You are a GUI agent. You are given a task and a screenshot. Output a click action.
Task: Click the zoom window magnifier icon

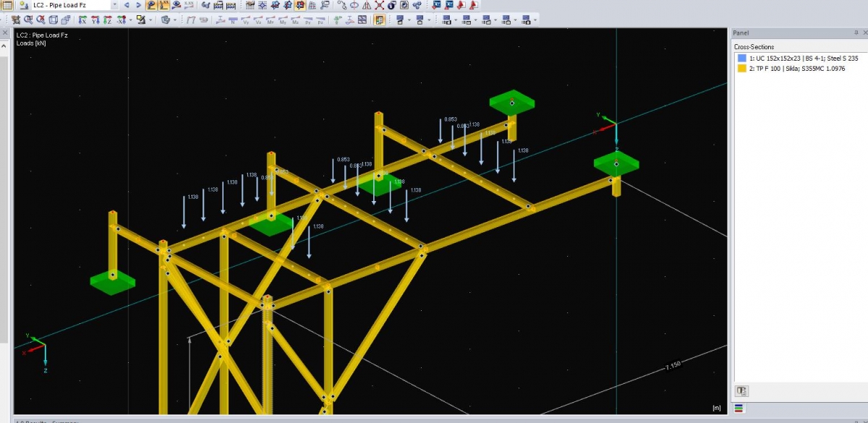pyautogui.click(x=27, y=20)
